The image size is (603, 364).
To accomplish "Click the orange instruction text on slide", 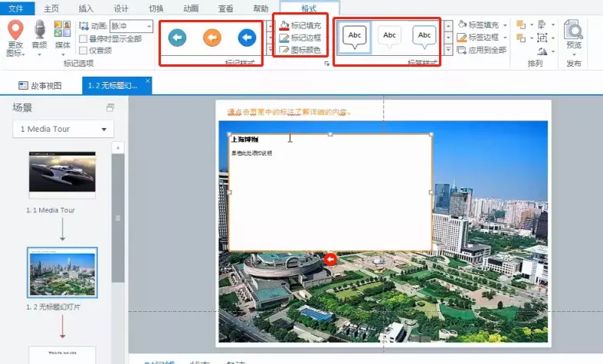I will pyautogui.click(x=289, y=112).
